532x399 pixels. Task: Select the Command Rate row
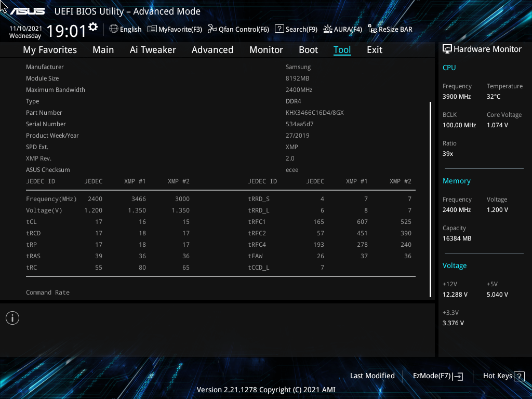(x=220, y=292)
